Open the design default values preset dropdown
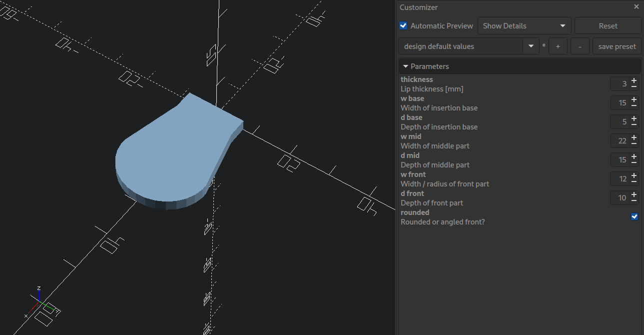 pos(531,46)
